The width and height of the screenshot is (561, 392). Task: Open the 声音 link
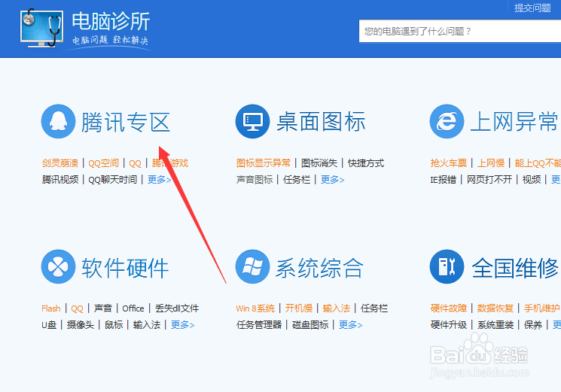tap(103, 308)
